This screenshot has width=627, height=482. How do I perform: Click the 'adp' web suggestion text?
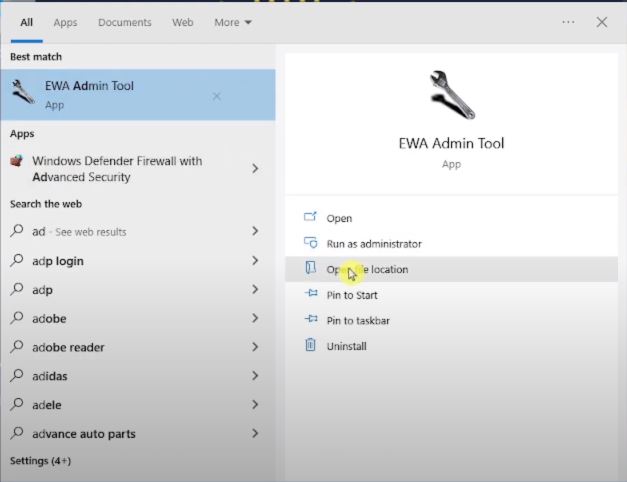(x=42, y=290)
